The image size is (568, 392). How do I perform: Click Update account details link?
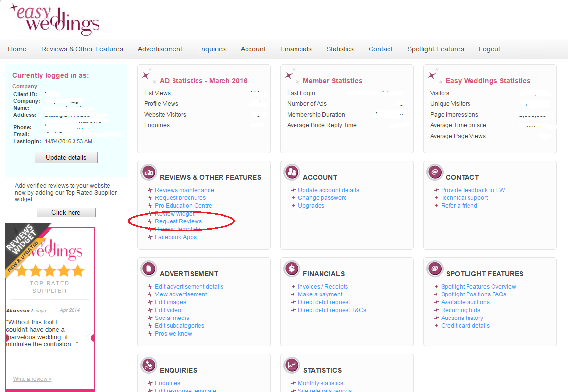(328, 190)
